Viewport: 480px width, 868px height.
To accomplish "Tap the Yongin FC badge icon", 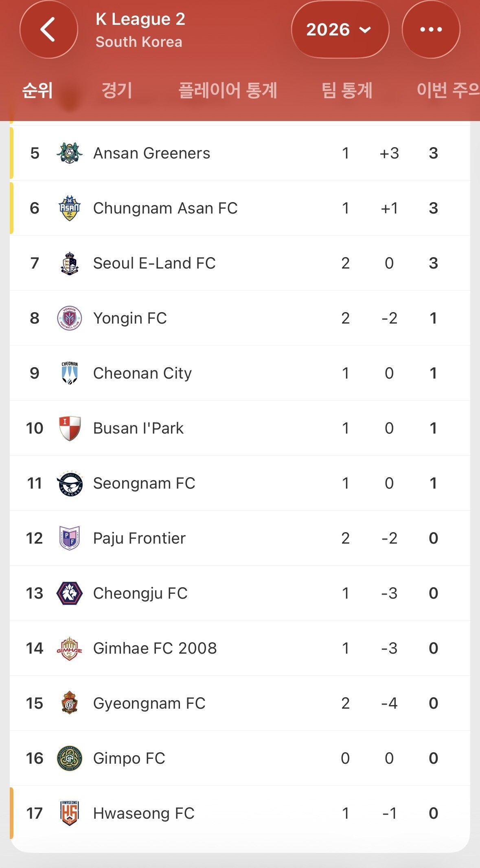I will (70, 318).
